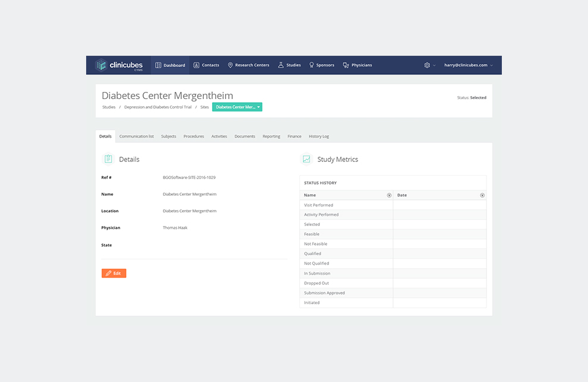The image size is (588, 382).
Task: Open Sponsors in the navigation bar
Action: coord(322,65)
